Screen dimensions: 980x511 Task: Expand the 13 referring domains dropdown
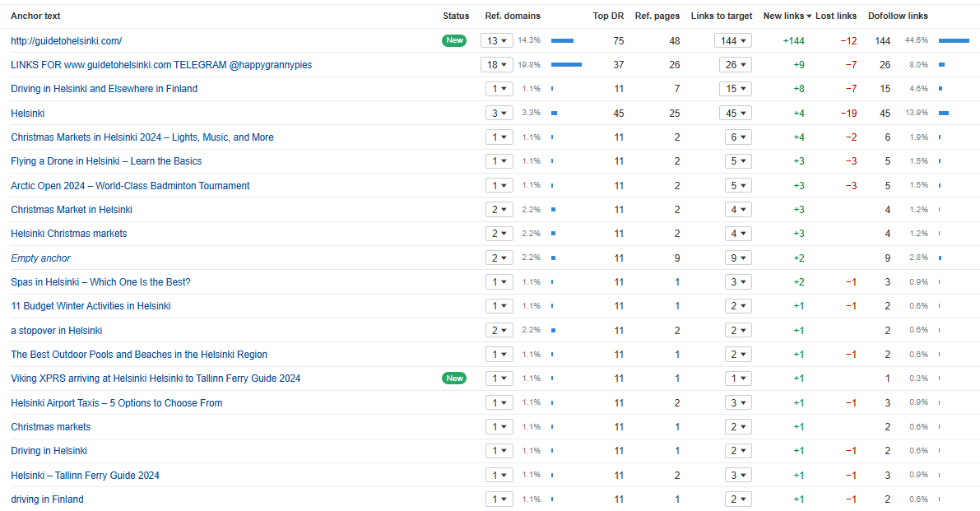497,40
